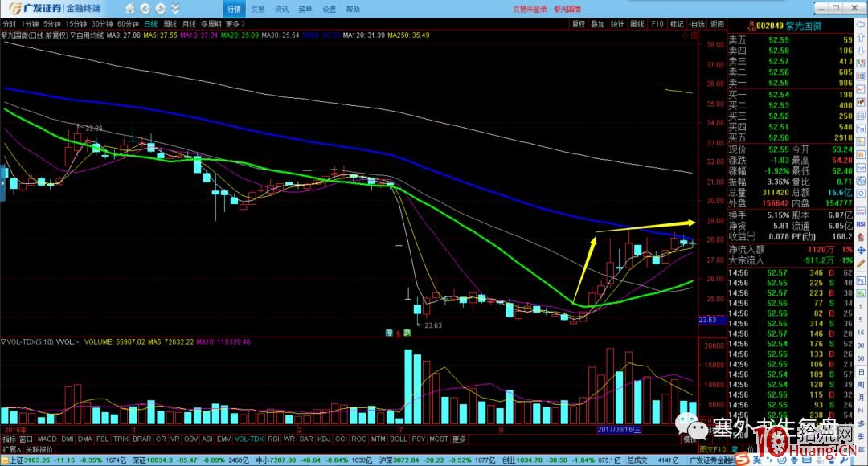
Task: Switch to the 行情 tab
Action: pyautogui.click(x=234, y=10)
